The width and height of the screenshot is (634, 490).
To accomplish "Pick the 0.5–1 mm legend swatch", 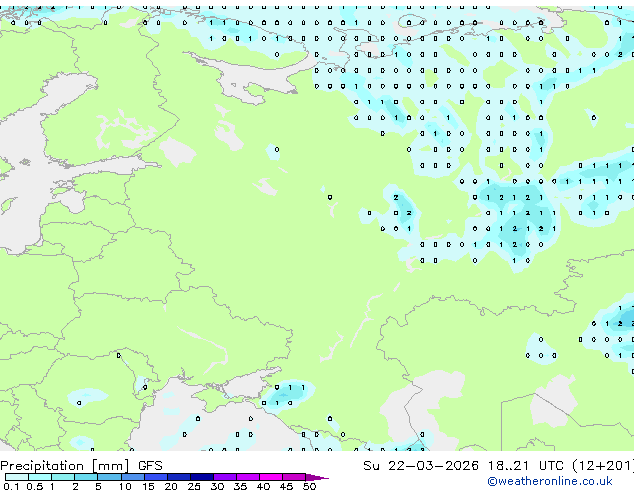I will [40, 477].
